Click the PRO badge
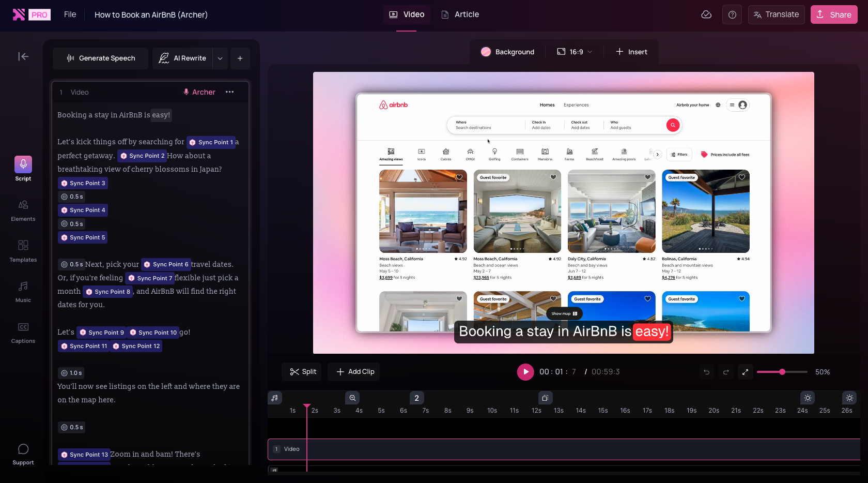The image size is (868, 483). (39, 14)
